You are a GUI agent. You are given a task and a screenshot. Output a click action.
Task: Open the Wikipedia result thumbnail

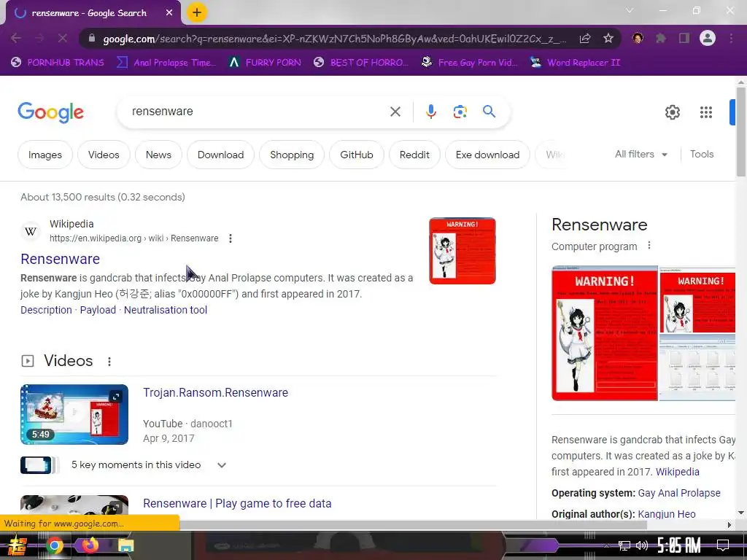(x=462, y=251)
